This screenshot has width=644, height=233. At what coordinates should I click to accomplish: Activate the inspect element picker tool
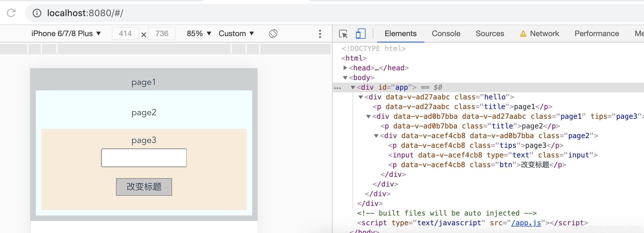pos(343,34)
